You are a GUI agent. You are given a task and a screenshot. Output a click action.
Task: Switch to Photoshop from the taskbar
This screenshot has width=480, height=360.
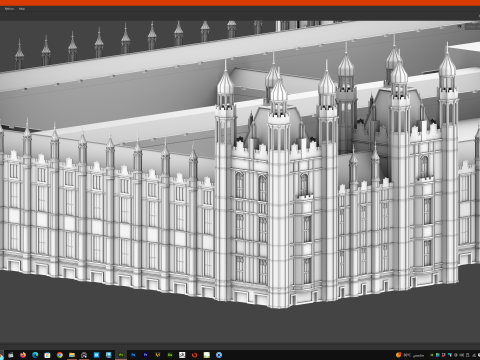click(x=133, y=355)
